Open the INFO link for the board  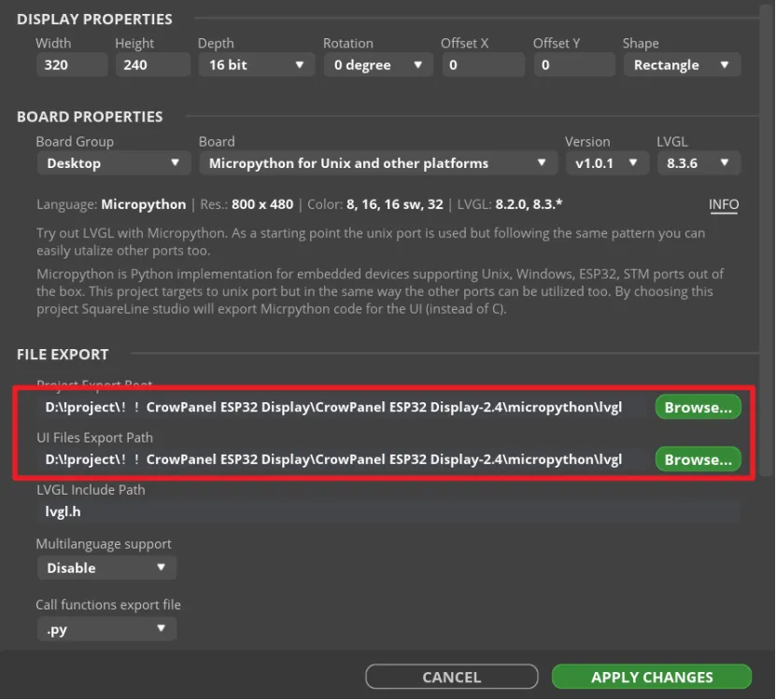tap(723, 204)
